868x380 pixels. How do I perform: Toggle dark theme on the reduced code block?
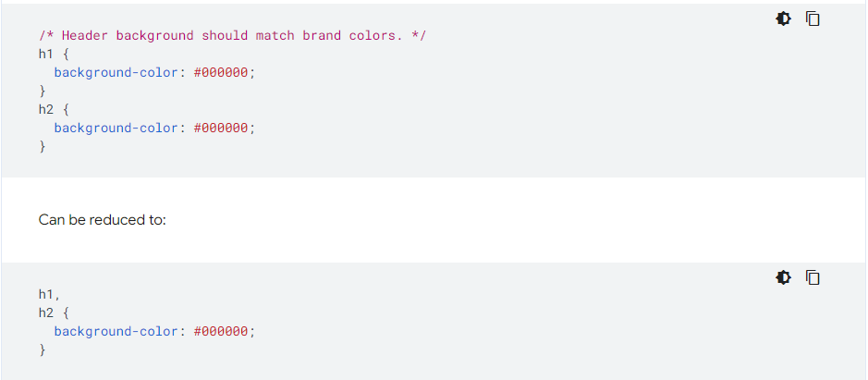pos(784,277)
